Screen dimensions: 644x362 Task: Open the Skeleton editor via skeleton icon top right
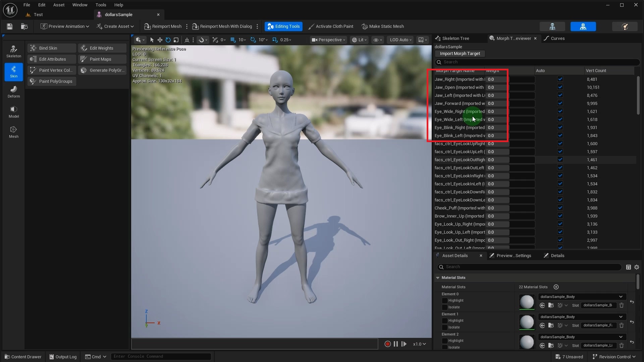[552, 26]
